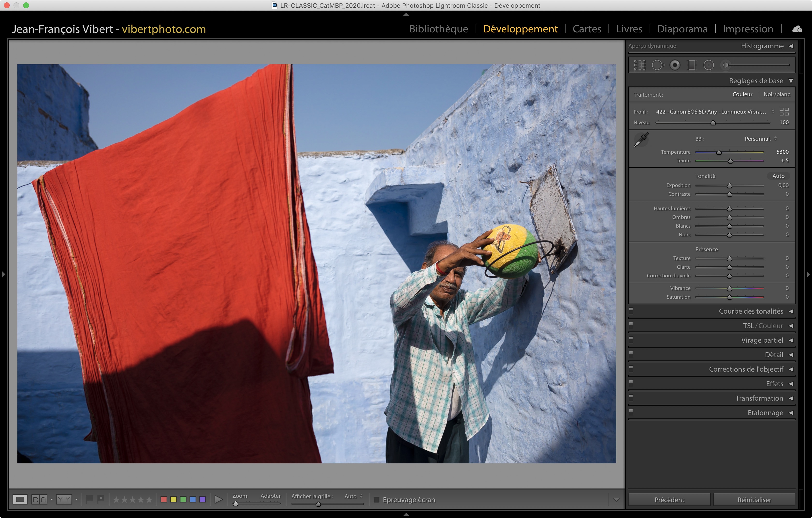
Task: Click the Réinitialiser button
Action: pos(754,499)
